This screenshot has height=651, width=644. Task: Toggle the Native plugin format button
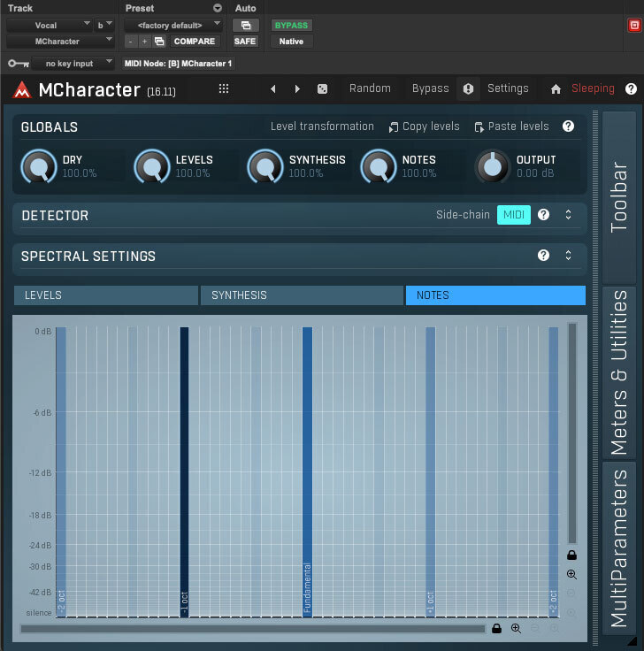pos(291,41)
